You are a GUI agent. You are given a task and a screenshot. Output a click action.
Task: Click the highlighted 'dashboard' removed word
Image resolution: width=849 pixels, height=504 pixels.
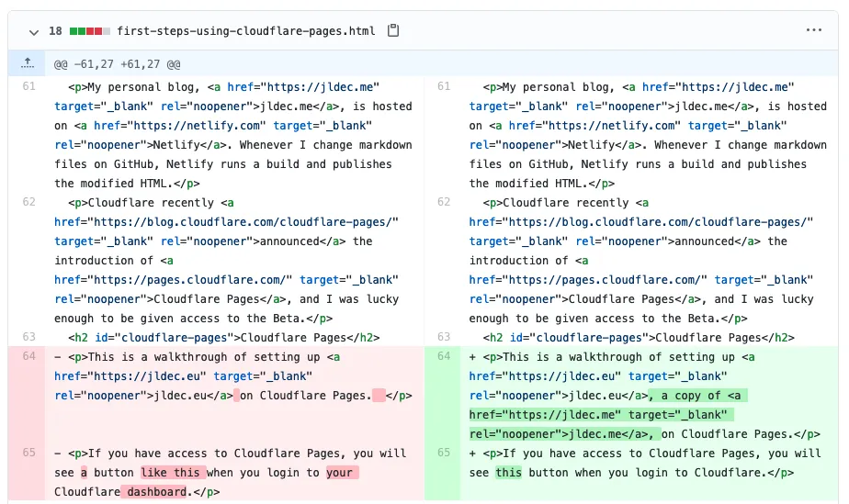point(153,492)
